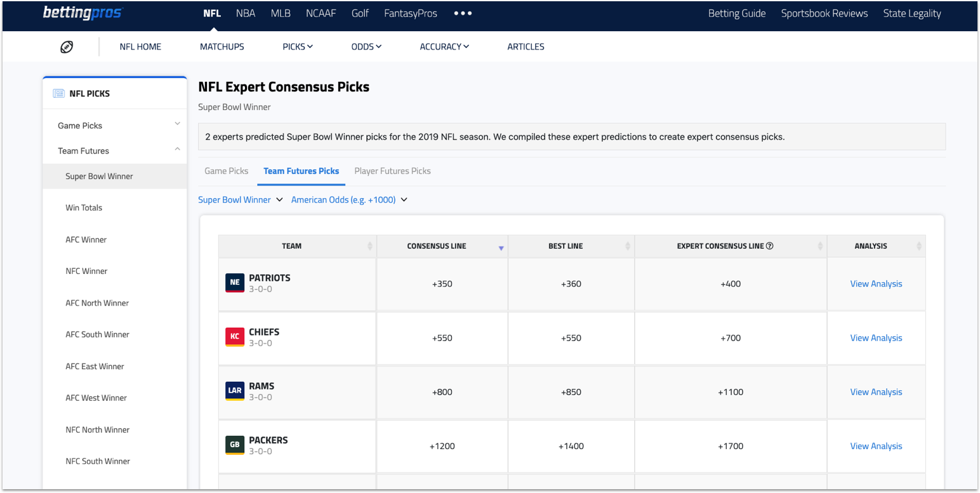Screen dimensions: 980x493
Task: Select NBA in the top navigation
Action: tap(246, 13)
